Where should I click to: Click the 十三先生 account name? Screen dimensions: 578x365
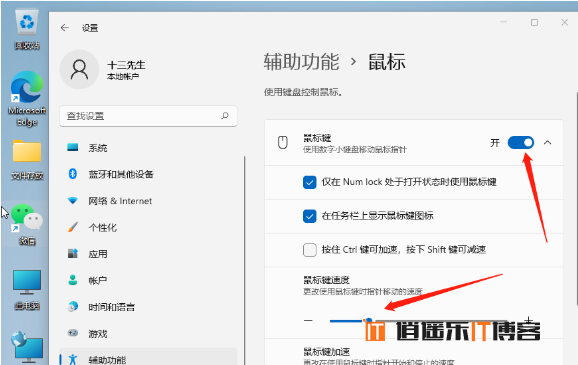coord(126,65)
